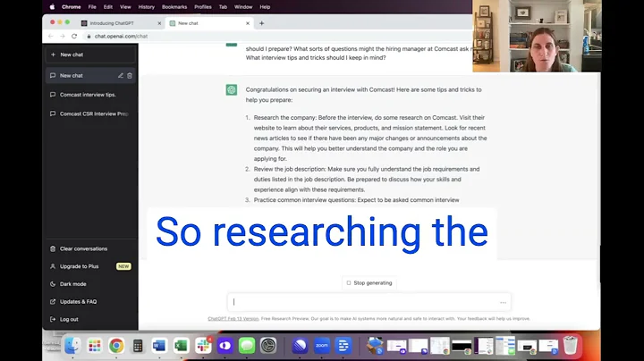
Task: Open Finder from the dock
Action: pos(72,346)
